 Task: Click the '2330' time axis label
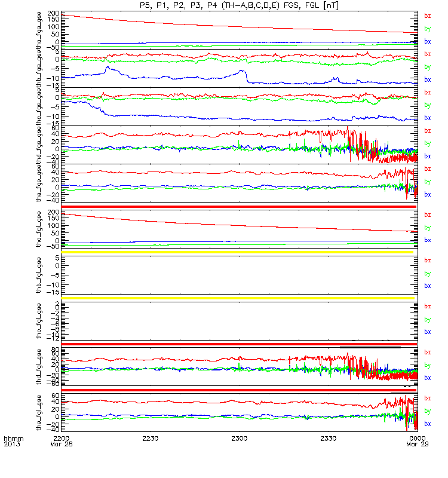328,439
